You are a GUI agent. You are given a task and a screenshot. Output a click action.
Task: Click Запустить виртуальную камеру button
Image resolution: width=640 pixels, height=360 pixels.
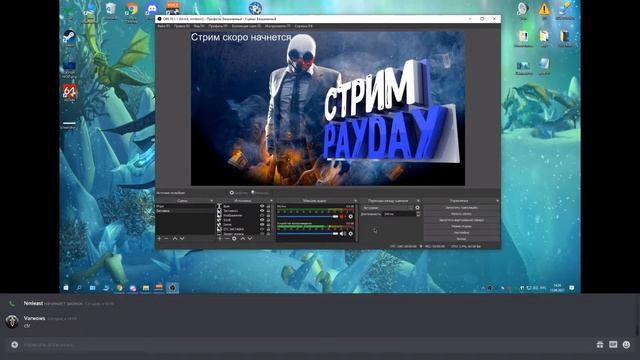tap(461, 220)
